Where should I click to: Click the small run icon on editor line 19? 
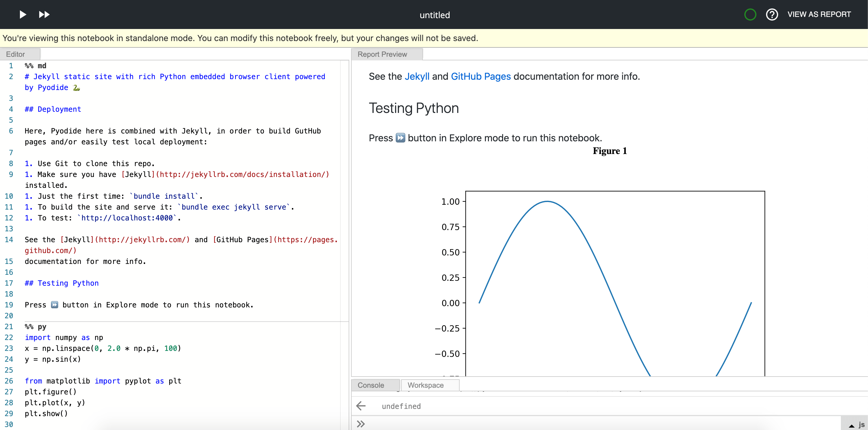pos(55,305)
